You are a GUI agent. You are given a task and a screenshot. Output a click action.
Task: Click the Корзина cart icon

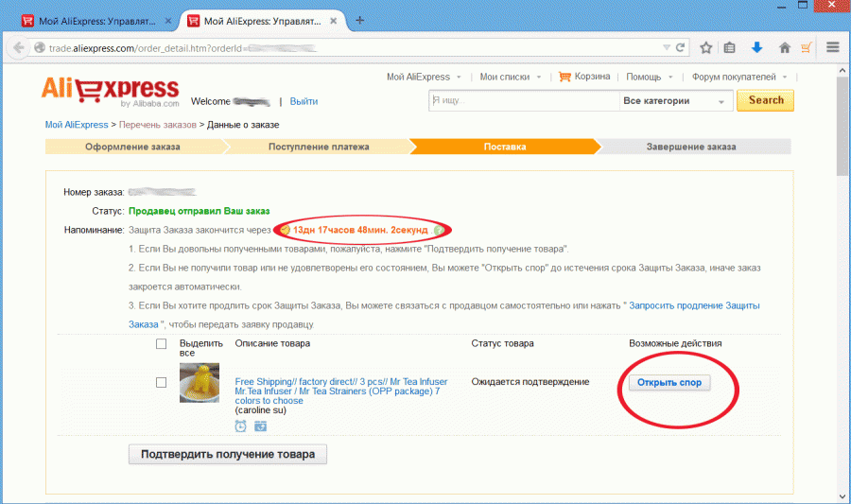point(565,77)
